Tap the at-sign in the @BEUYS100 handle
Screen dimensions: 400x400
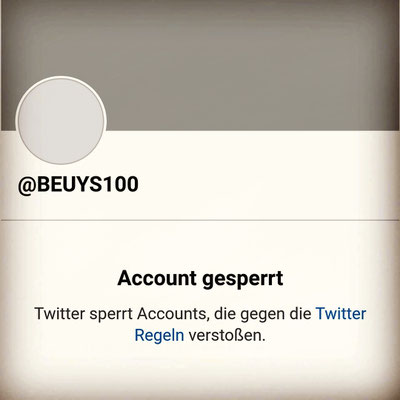(26, 185)
